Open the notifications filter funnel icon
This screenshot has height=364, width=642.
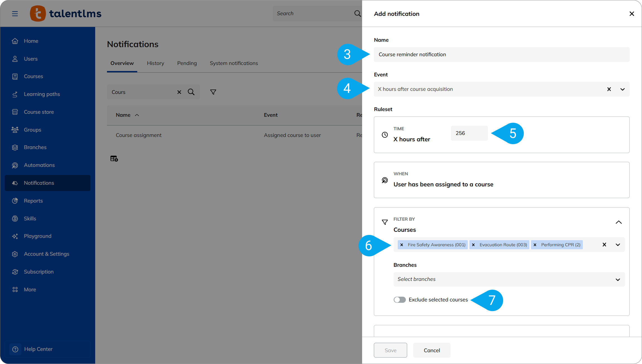coord(213,92)
